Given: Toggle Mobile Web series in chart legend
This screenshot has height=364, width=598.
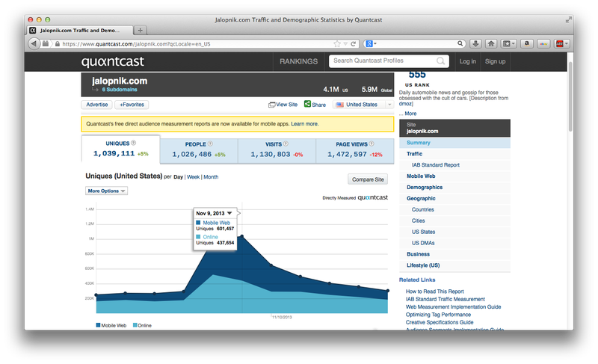Looking at the screenshot, I should pyautogui.click(x=111, y=325).
